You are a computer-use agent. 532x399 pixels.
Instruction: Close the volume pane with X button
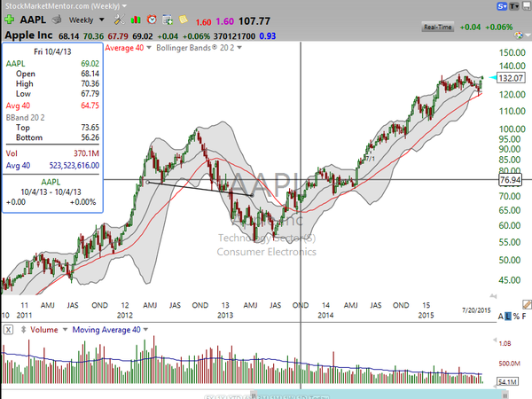(9, 330)
